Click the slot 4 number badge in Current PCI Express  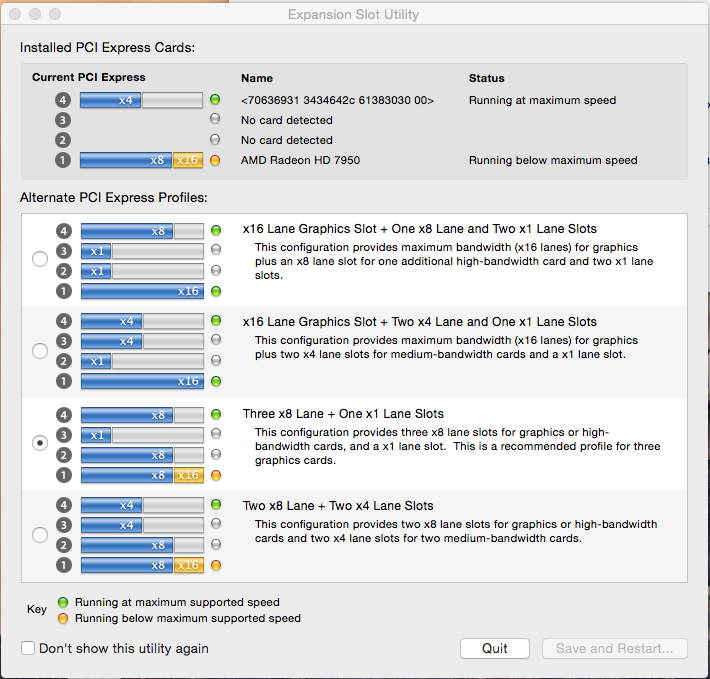point(63,100)
